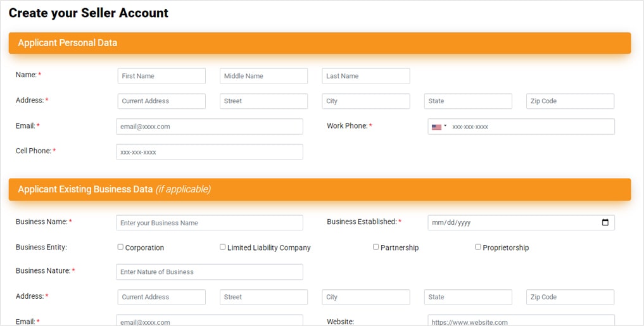Focus the Cell Phone input field
The image size is (644, 326).
[x=209, y=152]
